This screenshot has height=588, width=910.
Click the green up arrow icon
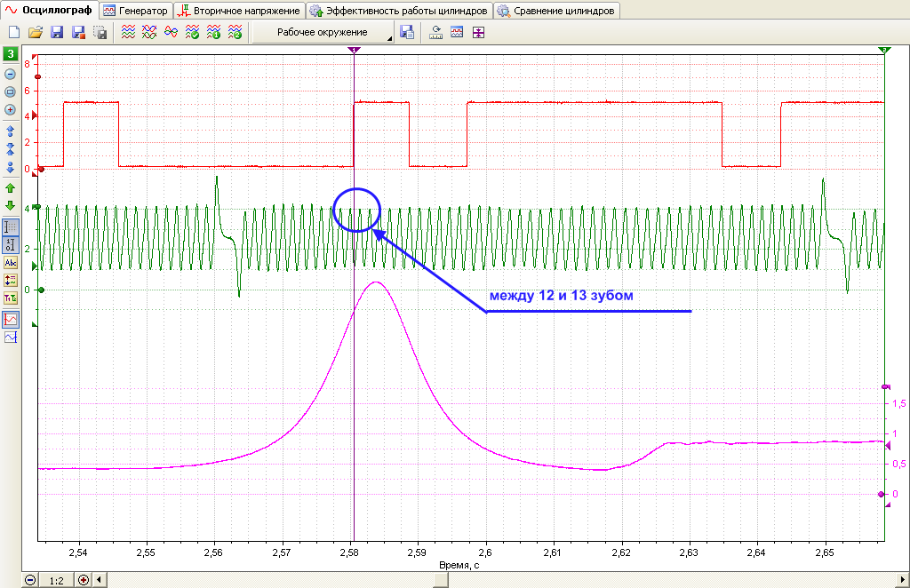tap(10, 188)
